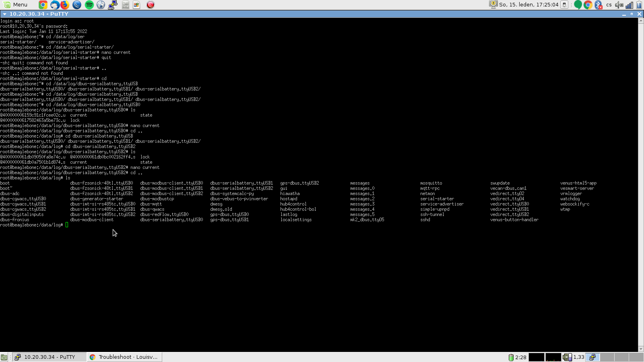Open the muted volume control icon
Screen dimensions: 644x362
tap(619, 5)
